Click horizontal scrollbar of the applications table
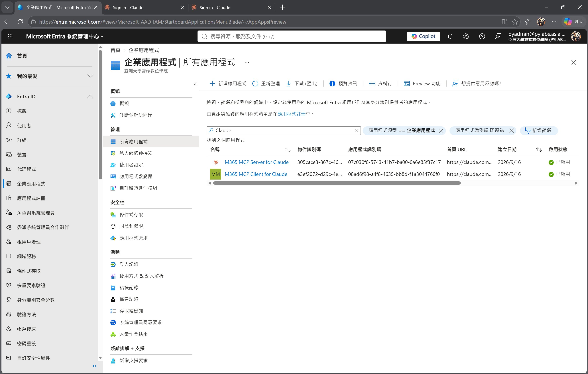This screenshot has height=374, width=588. pyautogui.click(x=337, y=183)
